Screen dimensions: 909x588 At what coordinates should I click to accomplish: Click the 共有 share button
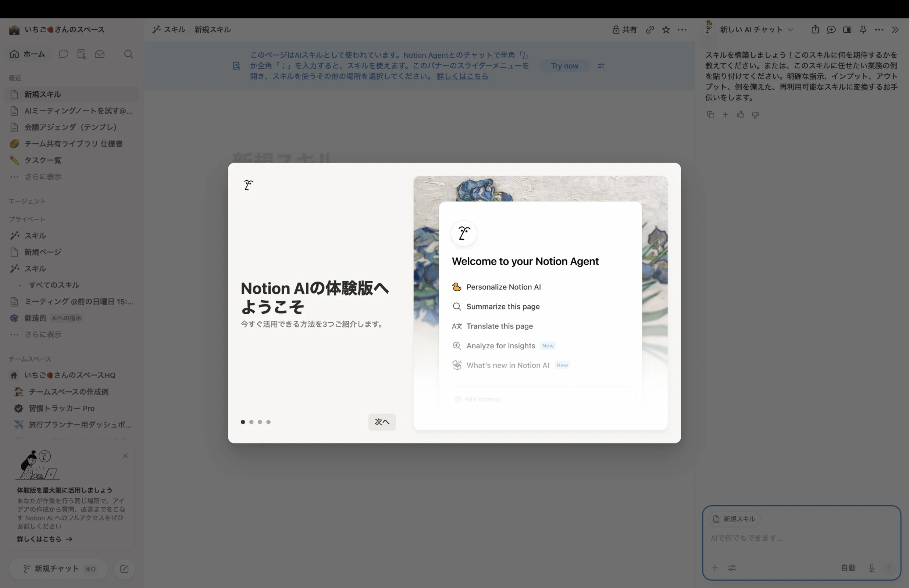pos(624,29)
